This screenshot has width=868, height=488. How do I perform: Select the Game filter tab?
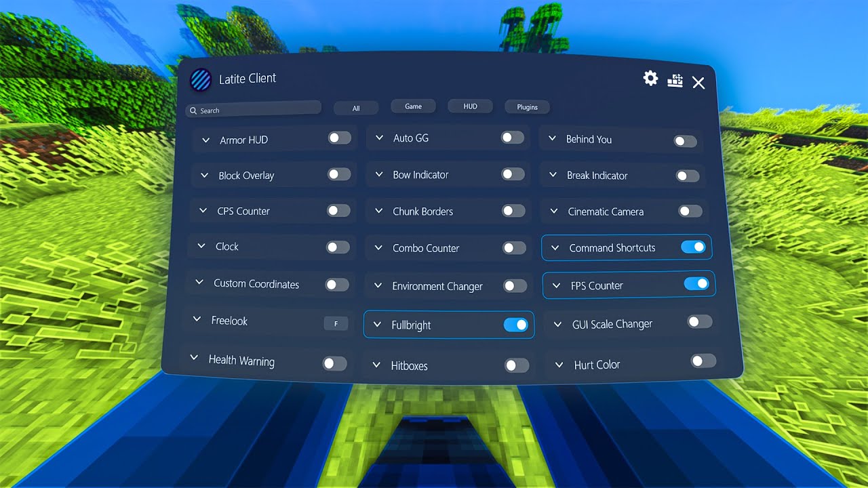click(414, 106)
